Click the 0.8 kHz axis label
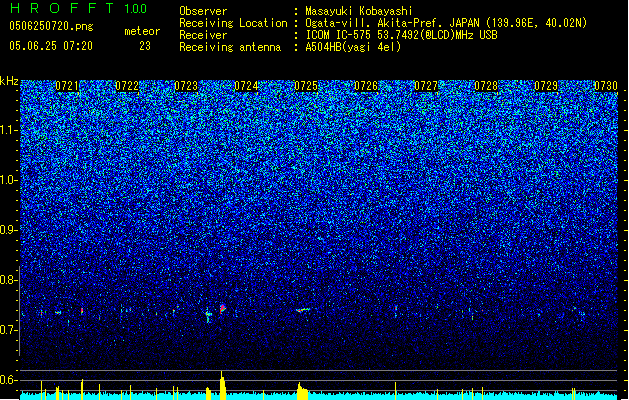629x400 pixels. pyautogui.click(x=9, y=280)
